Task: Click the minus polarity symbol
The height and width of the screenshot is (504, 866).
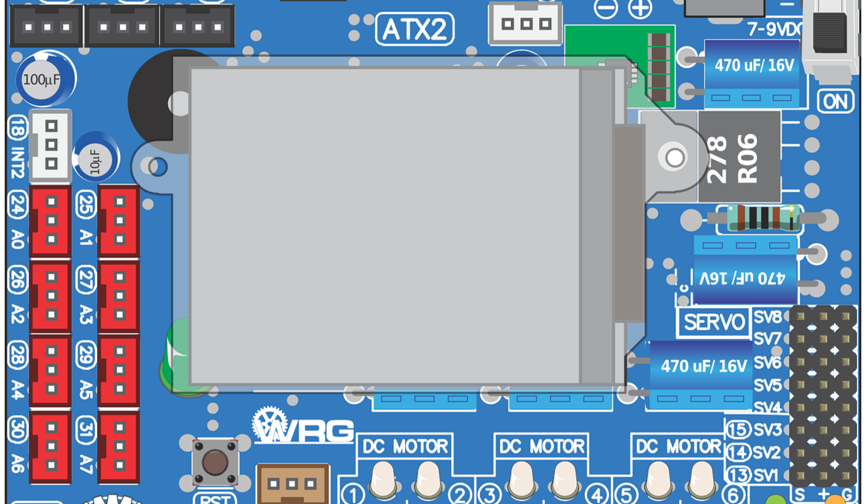Action: point(606,9)
